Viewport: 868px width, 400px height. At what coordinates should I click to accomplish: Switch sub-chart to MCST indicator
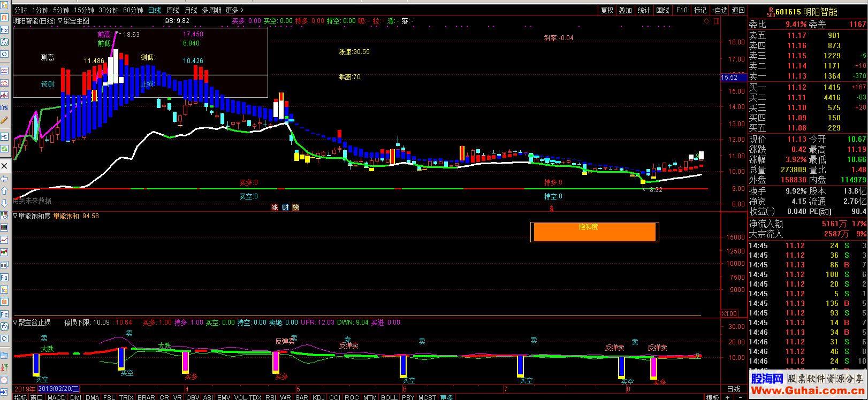coord(428,397)
